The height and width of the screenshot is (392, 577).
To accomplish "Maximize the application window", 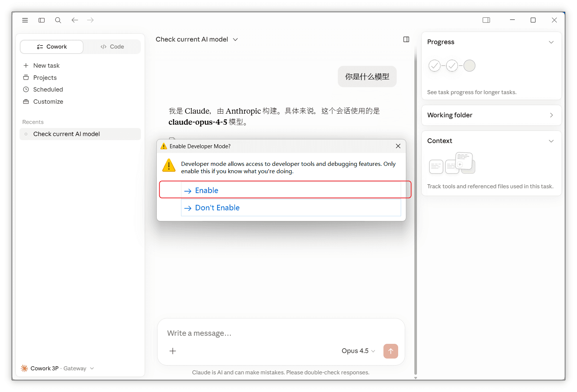I will (533, 20).
